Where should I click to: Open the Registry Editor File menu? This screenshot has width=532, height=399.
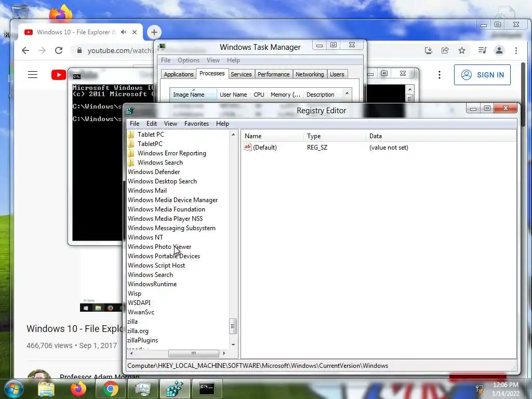[x=135, y=124]
